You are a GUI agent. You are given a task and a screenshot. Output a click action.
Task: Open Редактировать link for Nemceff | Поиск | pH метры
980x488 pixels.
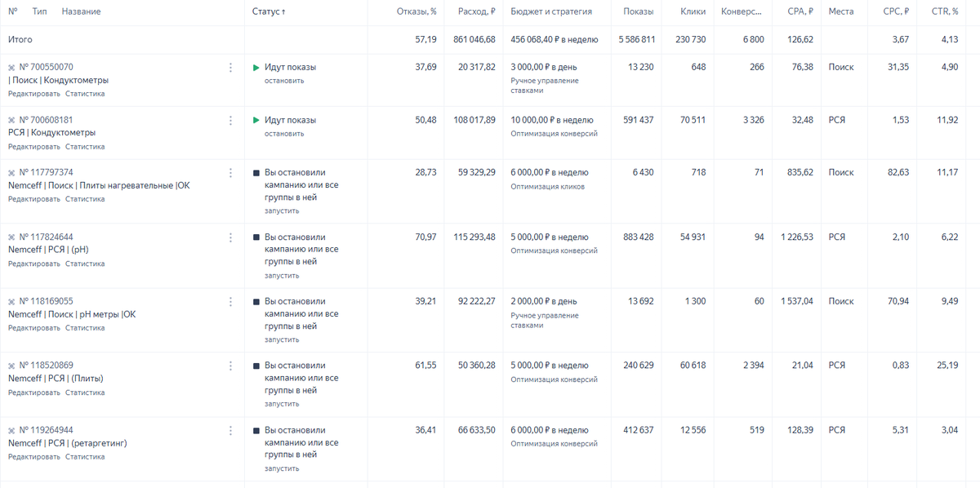click(34, 328)
